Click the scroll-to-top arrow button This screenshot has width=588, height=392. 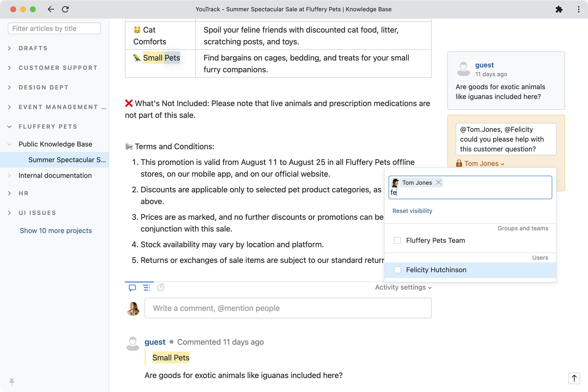(x=574, y=378)
